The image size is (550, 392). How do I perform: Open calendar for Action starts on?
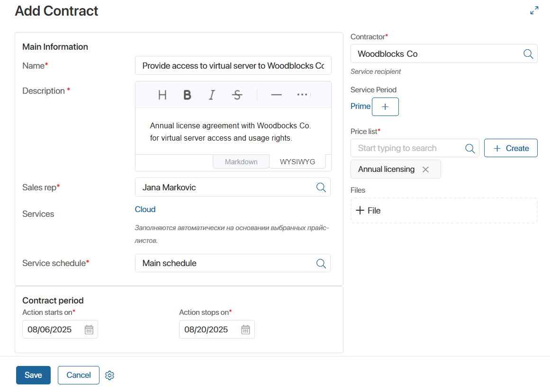click(x=89, y=330)
